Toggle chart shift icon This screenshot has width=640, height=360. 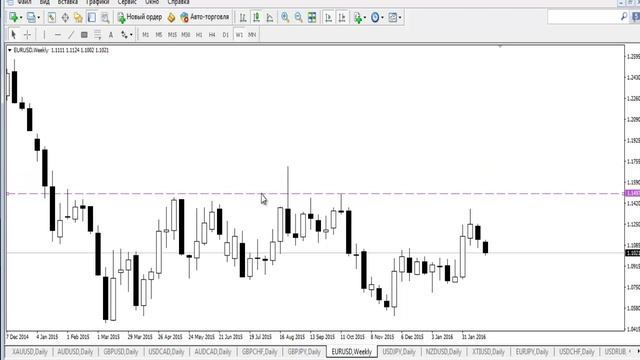pos(342,17)
